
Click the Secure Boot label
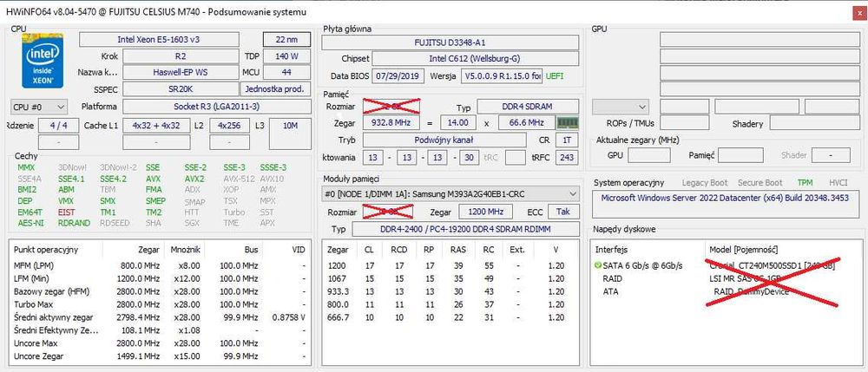(x=760, y=182)
